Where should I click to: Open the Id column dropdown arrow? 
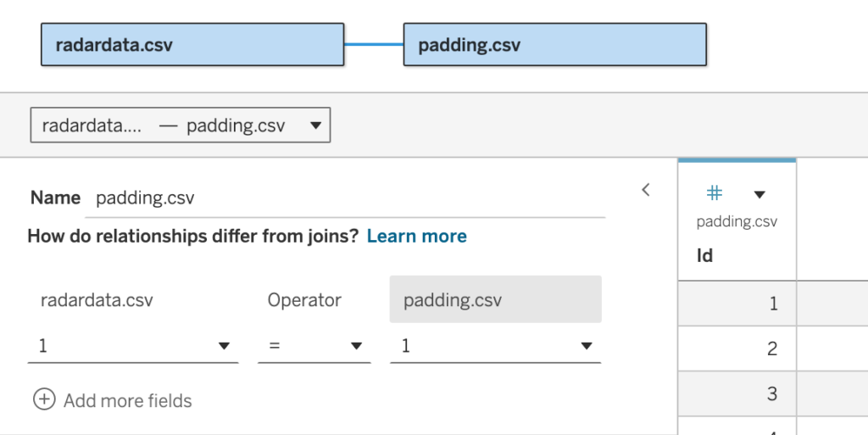(759, 195)
